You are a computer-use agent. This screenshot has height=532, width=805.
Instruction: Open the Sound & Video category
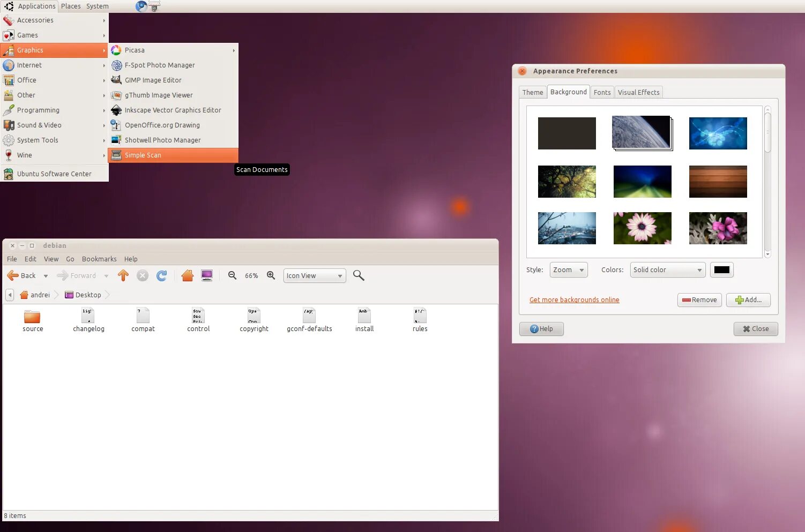click(54, 125)
